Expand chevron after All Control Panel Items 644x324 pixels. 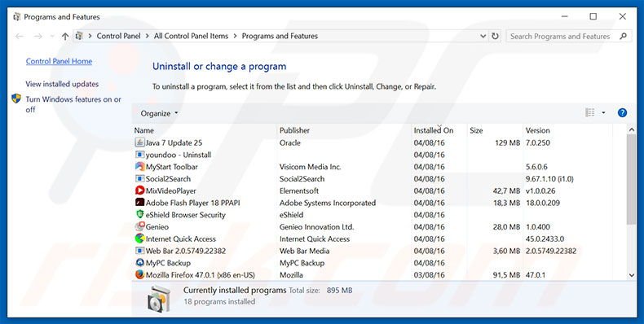click(x=235, y=36)
